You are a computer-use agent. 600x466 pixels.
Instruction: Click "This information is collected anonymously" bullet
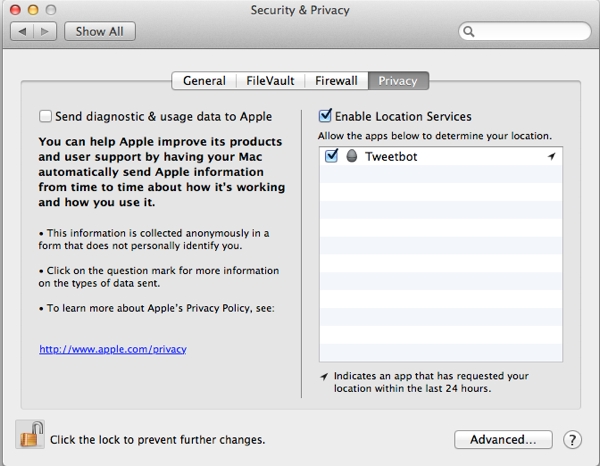tap(154, 239)
